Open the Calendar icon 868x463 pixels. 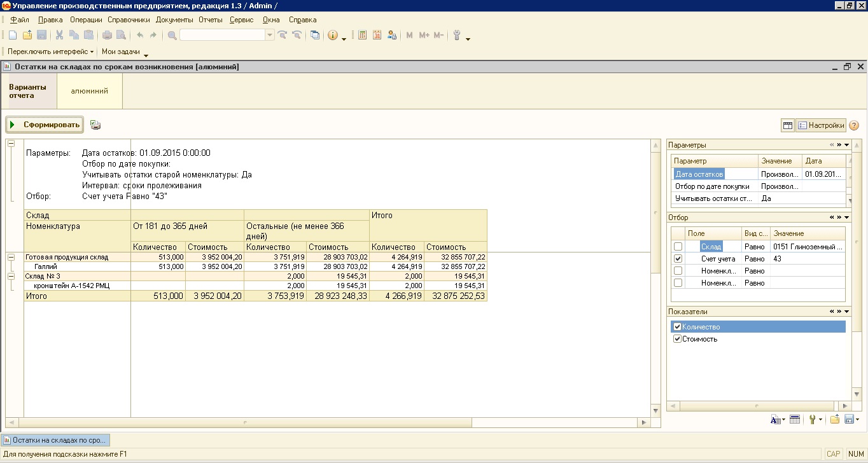(377, 36)
